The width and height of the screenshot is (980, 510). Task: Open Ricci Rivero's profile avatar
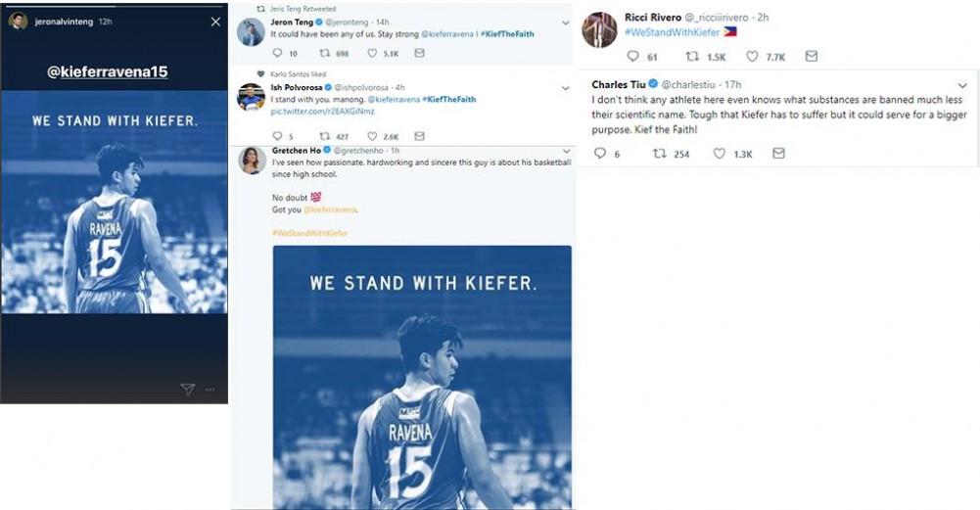[598, 29]
